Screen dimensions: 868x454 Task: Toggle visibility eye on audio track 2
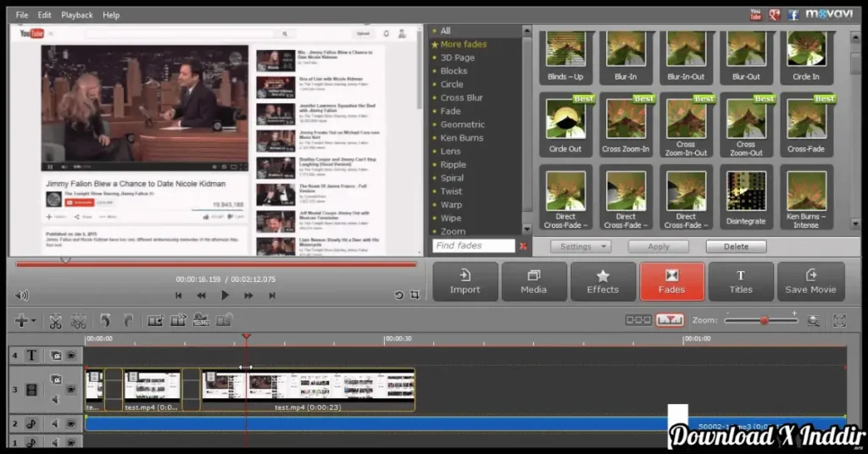[71, 424]
